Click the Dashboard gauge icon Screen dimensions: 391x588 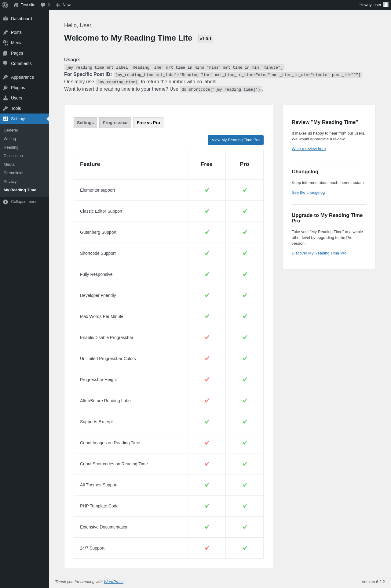click(5, 19)
